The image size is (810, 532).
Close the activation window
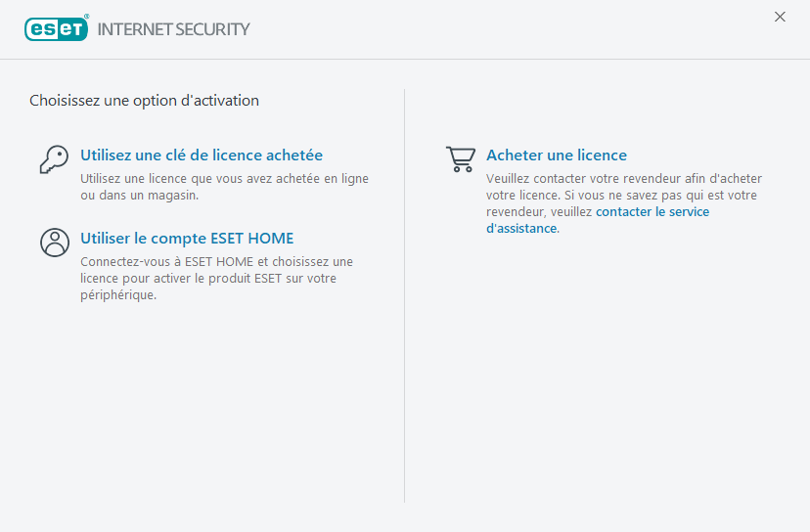[x=780, y=17]
